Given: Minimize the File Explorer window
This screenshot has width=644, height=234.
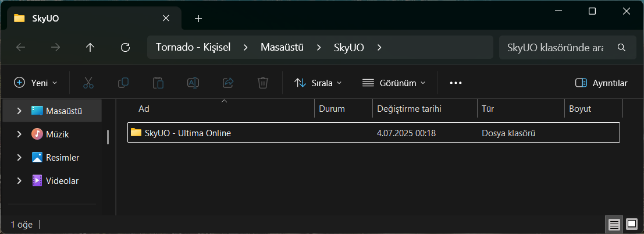Looking at the screenshot, I should (558, 12).
